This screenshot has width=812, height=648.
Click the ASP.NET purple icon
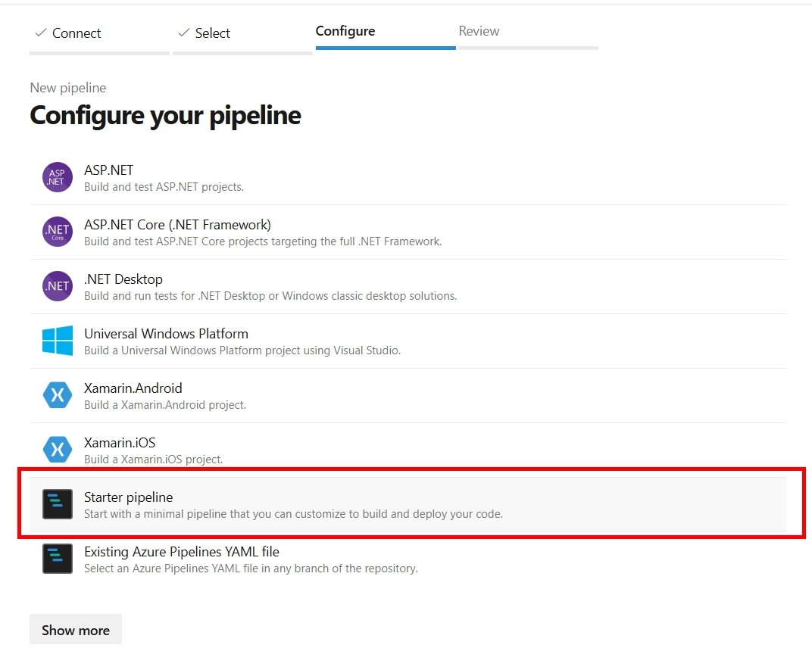tap(58, 177)
